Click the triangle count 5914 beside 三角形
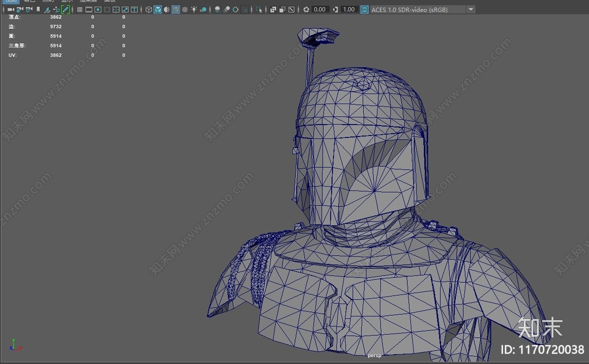 [56, 46]
